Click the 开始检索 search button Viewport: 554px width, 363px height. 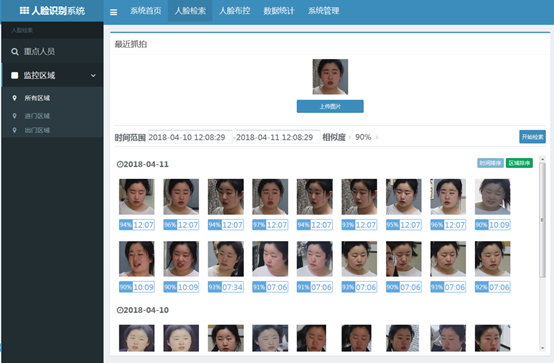pyautogui.click(x=532, y=137)
